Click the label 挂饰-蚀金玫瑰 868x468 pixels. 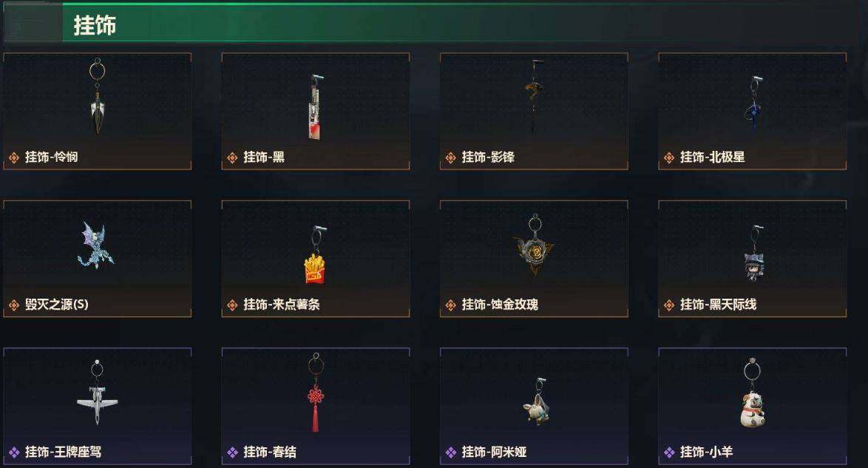click(x=500, y=304)
